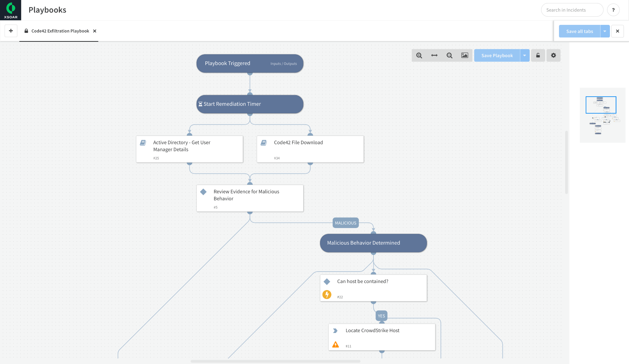
Task: Click the zoom in icon
Action: tap(419, 56)
